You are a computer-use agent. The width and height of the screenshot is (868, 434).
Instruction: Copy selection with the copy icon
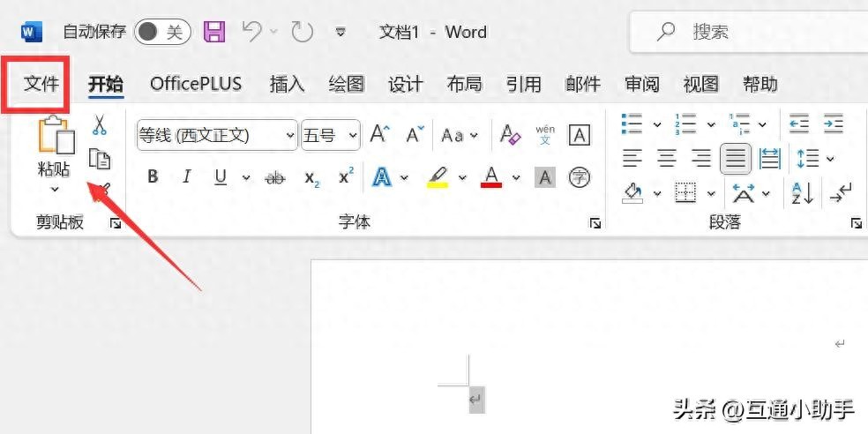pyautogui.click(x=101, y=159)
